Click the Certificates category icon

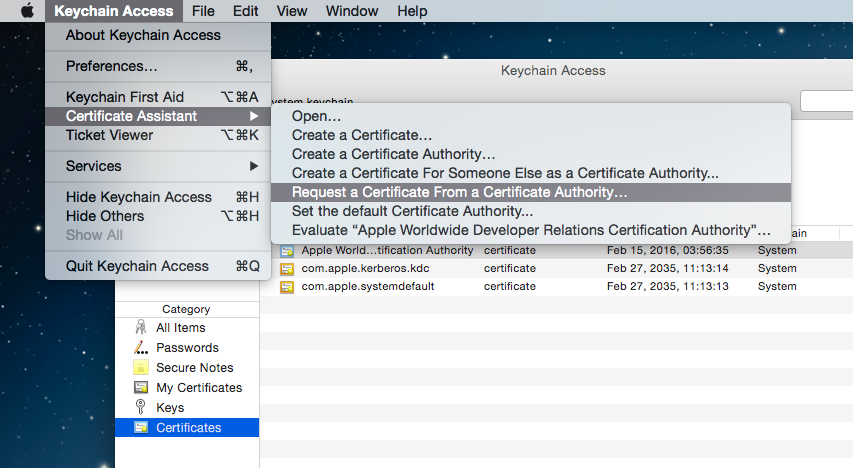point(141,427)
